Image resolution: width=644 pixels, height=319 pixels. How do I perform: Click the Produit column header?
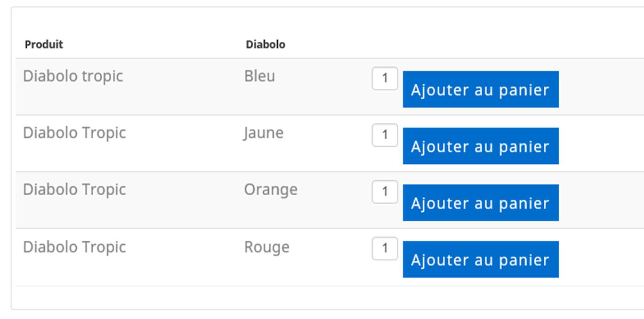tap(44, 45)
